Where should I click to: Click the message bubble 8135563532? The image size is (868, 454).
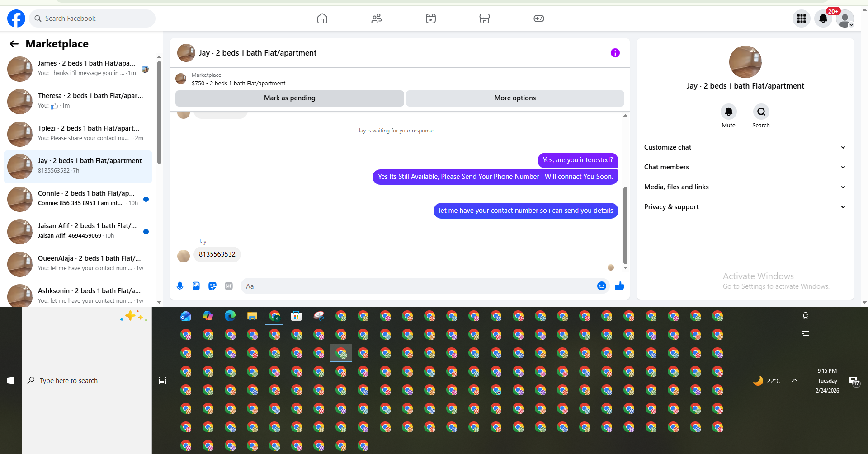pos(217,254)
